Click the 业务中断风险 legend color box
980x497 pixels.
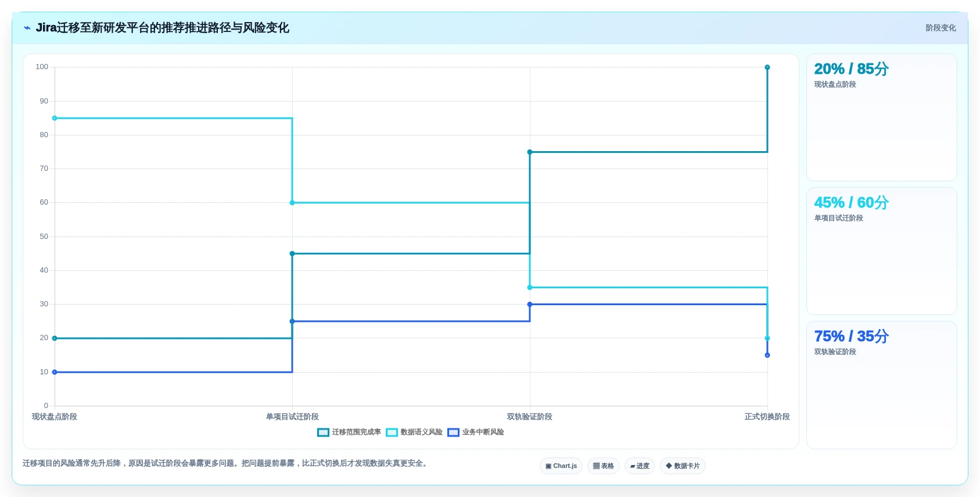(x=454, y=432)
